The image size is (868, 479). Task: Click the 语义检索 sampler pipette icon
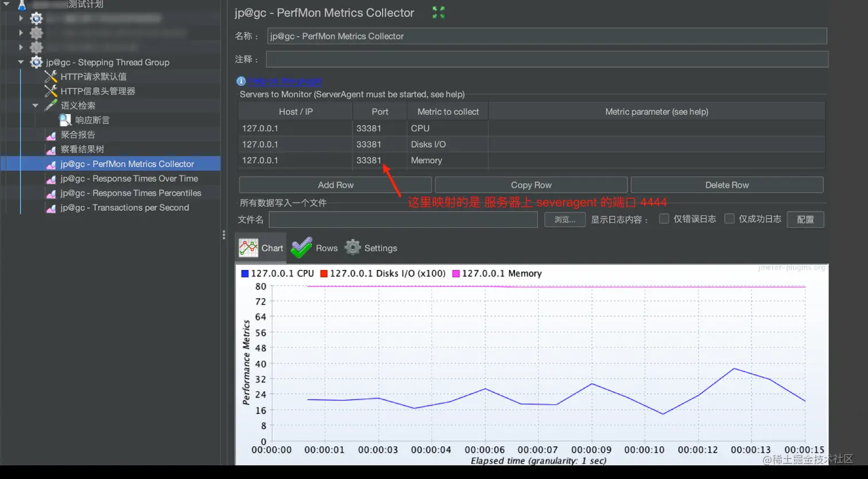[51, 105]
